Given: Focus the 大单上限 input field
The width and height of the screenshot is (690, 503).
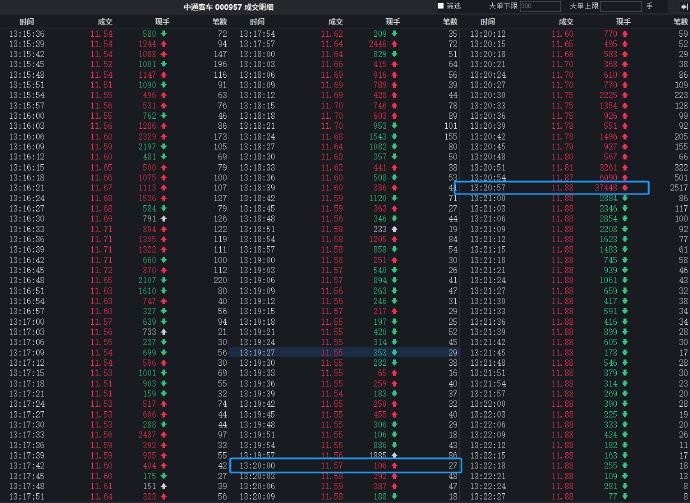Looking at the screenshot, I should (x=620, y=6).
